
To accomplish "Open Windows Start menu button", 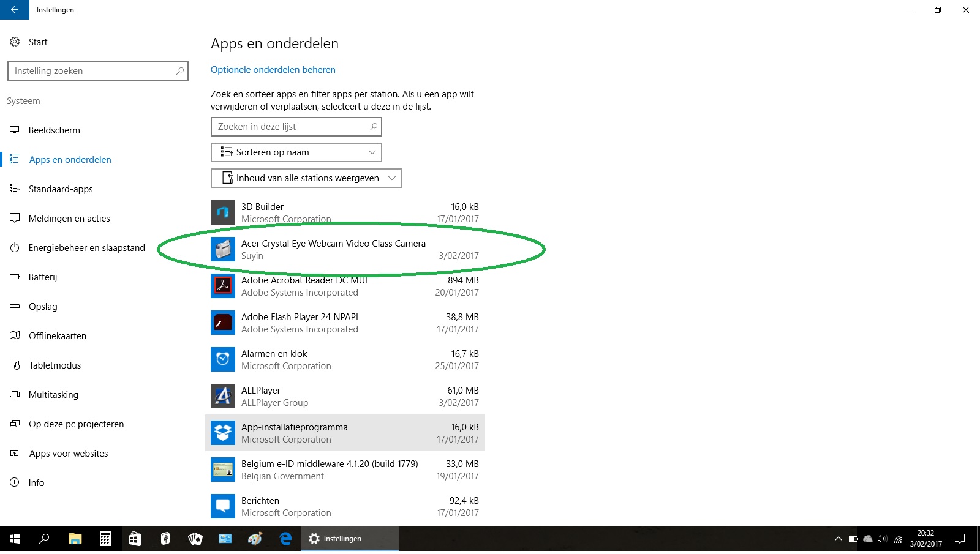I will click(x=15, y=539).
